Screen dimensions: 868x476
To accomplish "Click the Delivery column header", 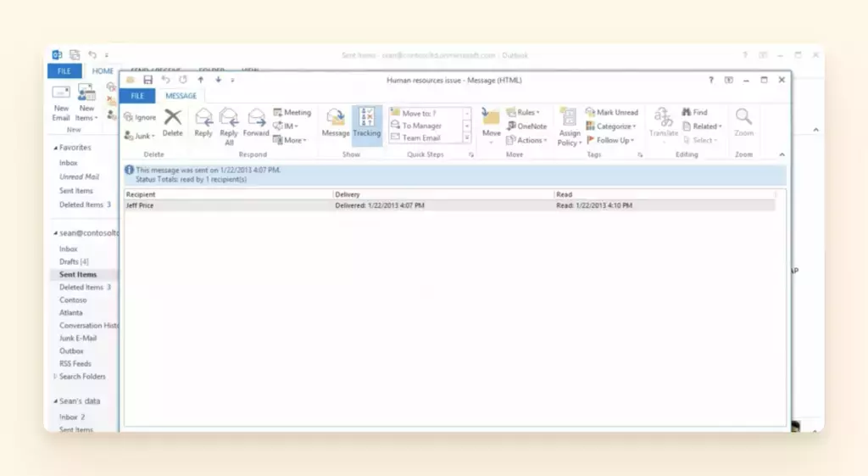I will [443, 194].
